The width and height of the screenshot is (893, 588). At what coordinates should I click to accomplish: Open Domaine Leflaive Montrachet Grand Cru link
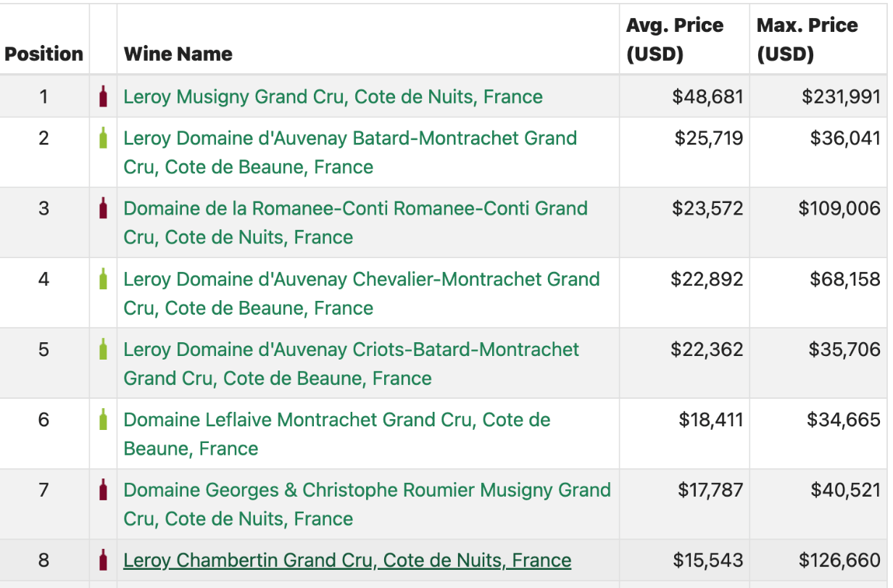337,434
